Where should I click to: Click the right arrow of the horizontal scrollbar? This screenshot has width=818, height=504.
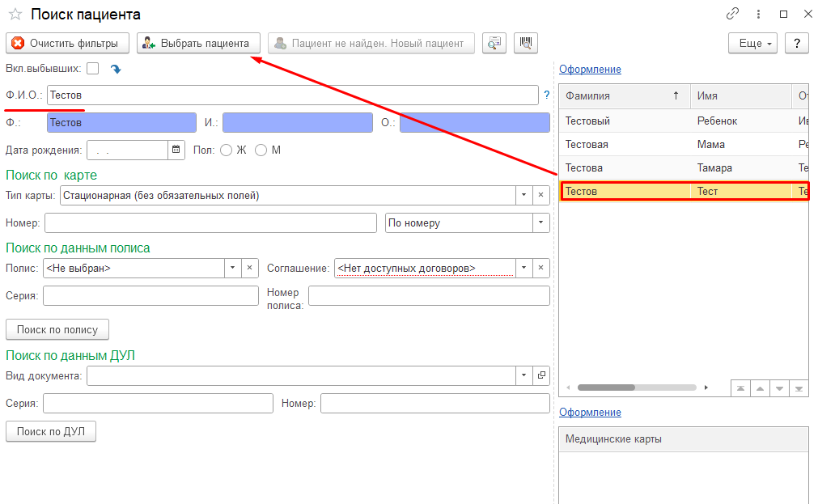click(706, 388)
